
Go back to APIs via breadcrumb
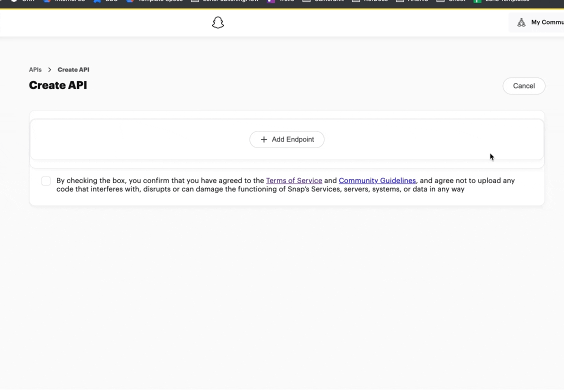(35, 70)
